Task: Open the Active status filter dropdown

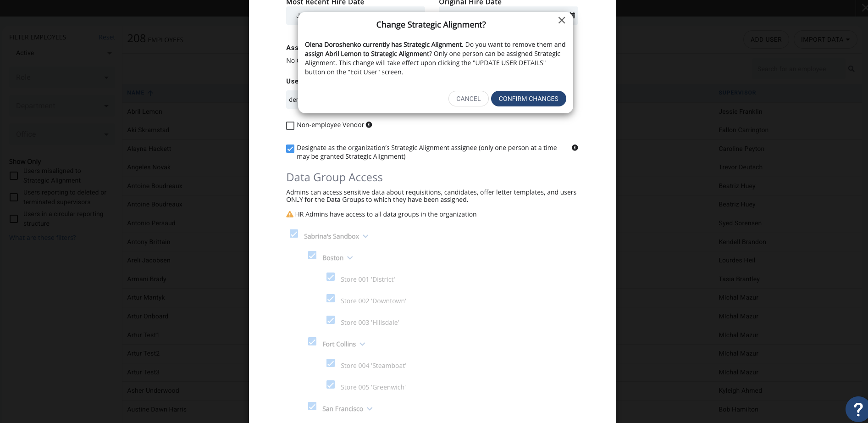Action: click(x=62, y=53)
